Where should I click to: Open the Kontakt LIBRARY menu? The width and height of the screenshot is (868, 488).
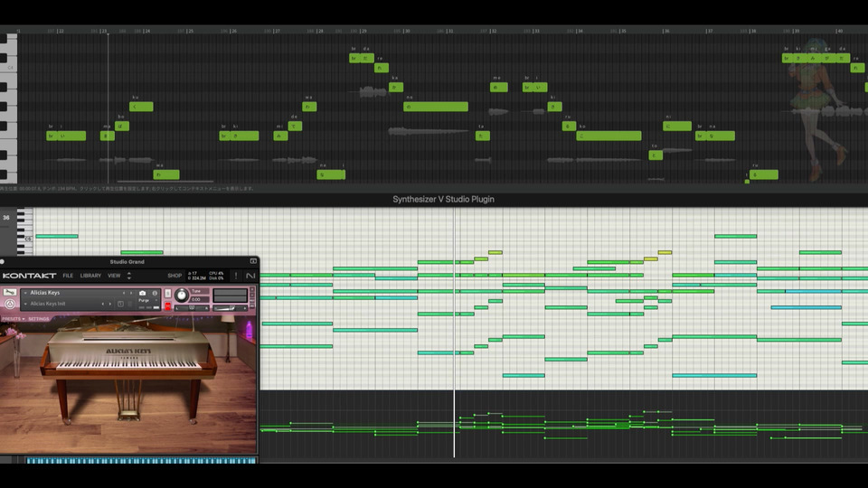[90, 276]
